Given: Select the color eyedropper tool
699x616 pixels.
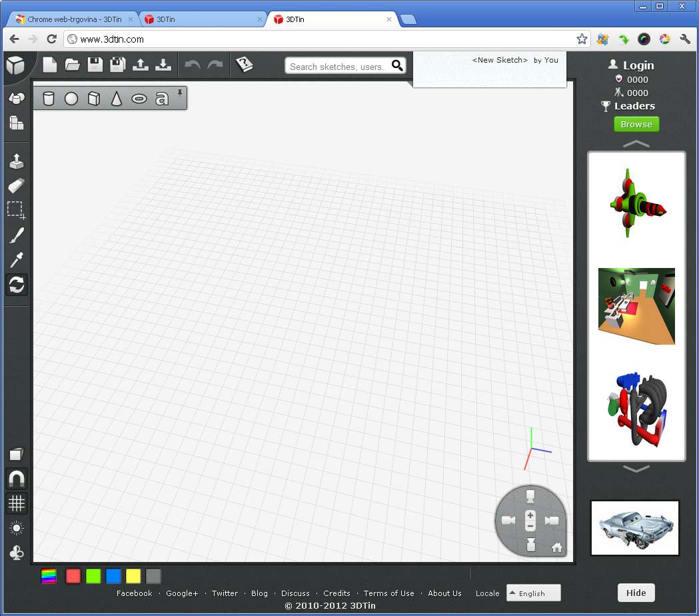Looking at the screenshot, I should (17, 260).
